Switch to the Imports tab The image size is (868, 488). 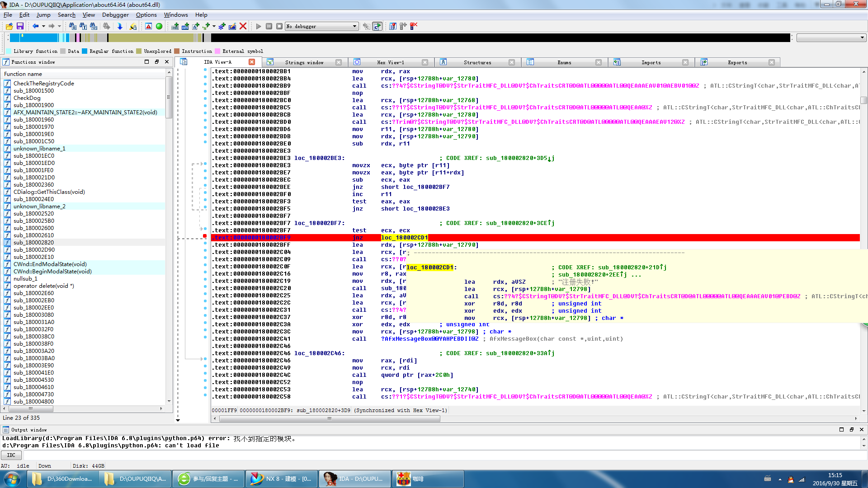[x=651, y=62]
